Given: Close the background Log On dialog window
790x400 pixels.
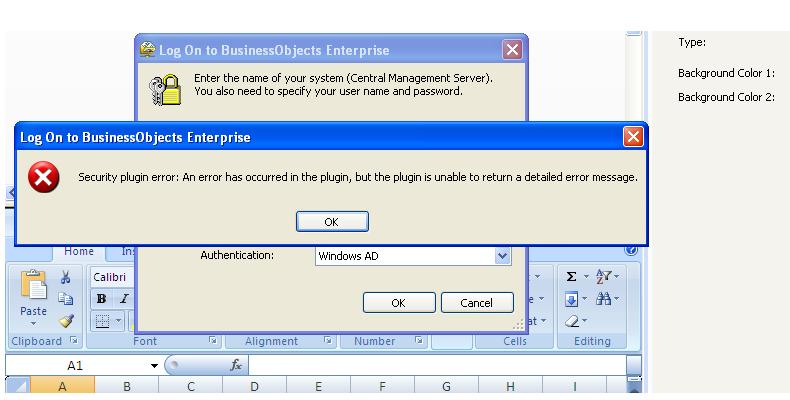Looking at the screenshot, I should (x=512, y=49).
